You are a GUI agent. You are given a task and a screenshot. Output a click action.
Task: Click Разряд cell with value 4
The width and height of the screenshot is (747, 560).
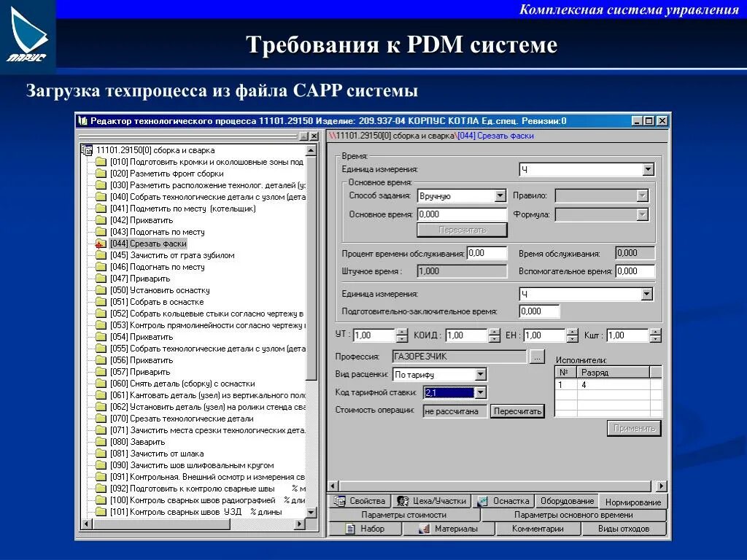point(613,385)
